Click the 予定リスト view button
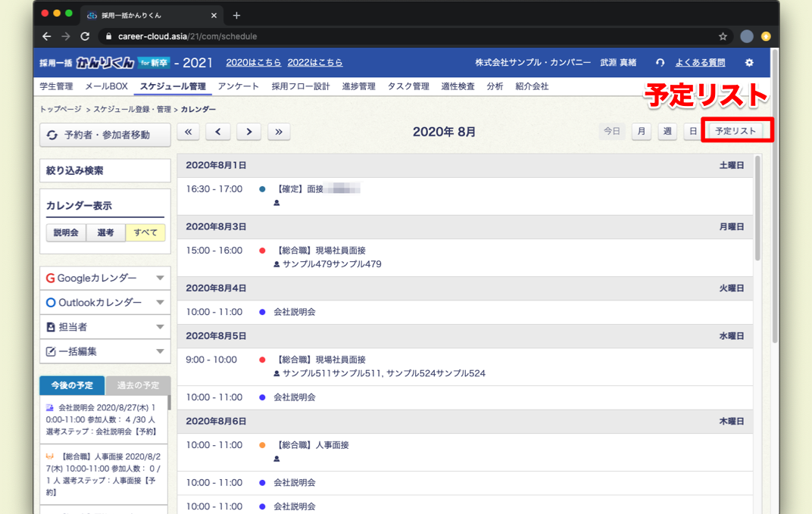 click(x=735, y=131)
